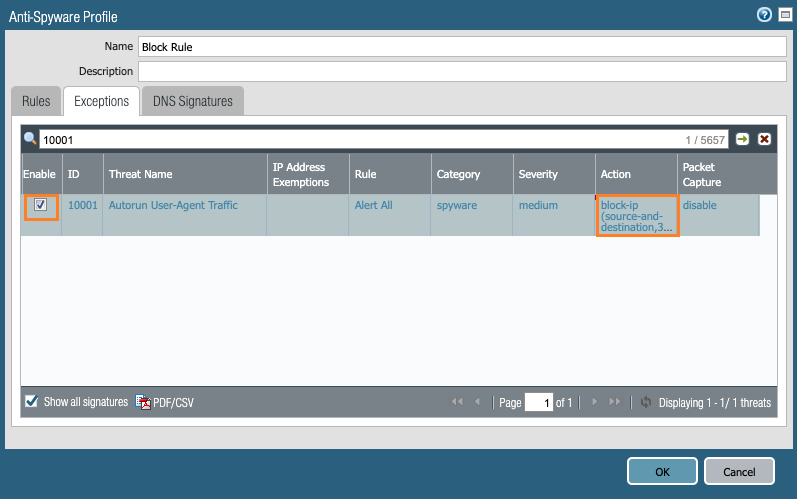Viewport: 797px width, 499px height.
Task: Apply the search filter green arrow
Action: [x=743, y=139]
